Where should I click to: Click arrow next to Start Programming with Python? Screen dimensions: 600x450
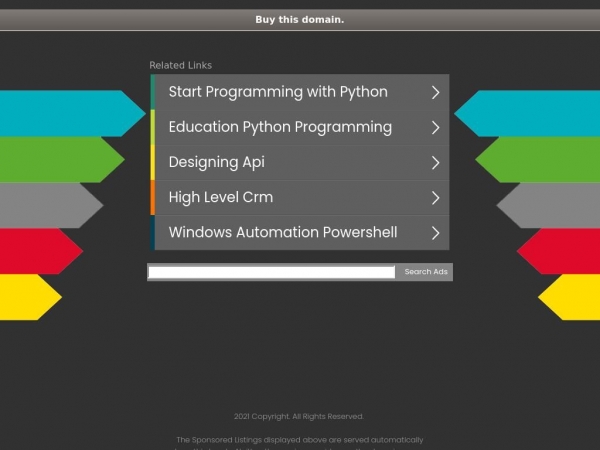click(x=435, y=93)
